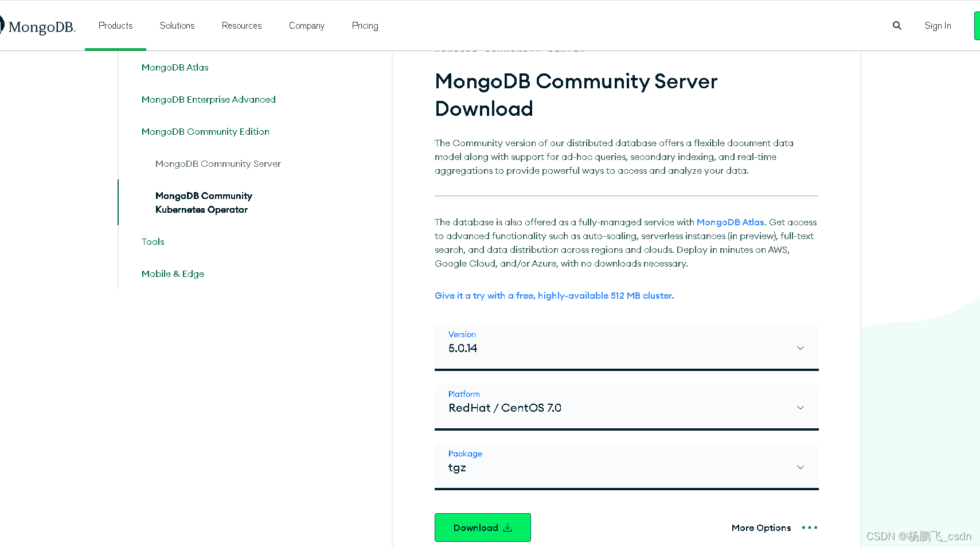980x547 pixels.
Task: Click the MongoDB leaf logo
Action: tap(3, 24)
